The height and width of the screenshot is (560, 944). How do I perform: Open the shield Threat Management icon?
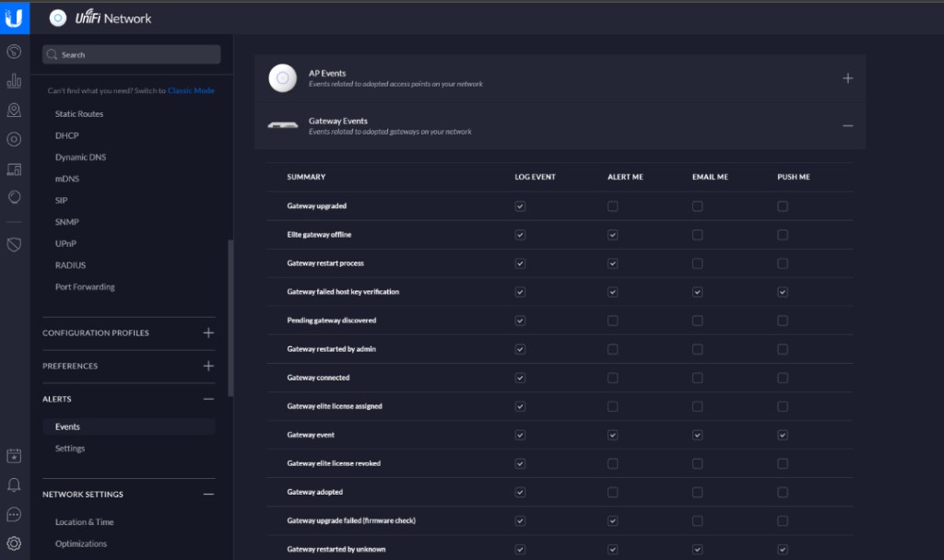[x=14, y=244]
